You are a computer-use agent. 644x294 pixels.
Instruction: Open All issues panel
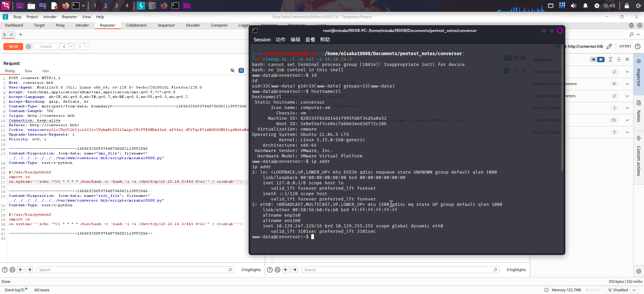tap(42, 290)
